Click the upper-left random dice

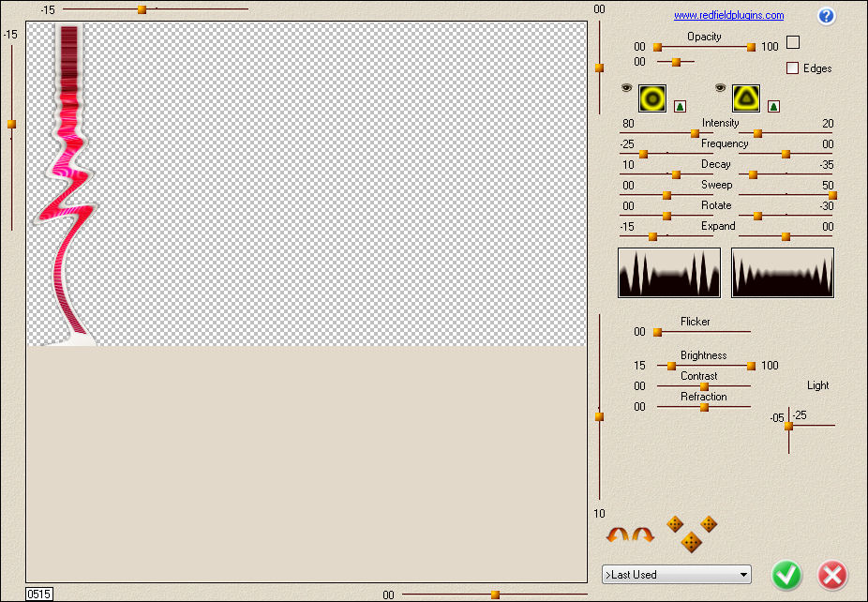tap(675, 524)
